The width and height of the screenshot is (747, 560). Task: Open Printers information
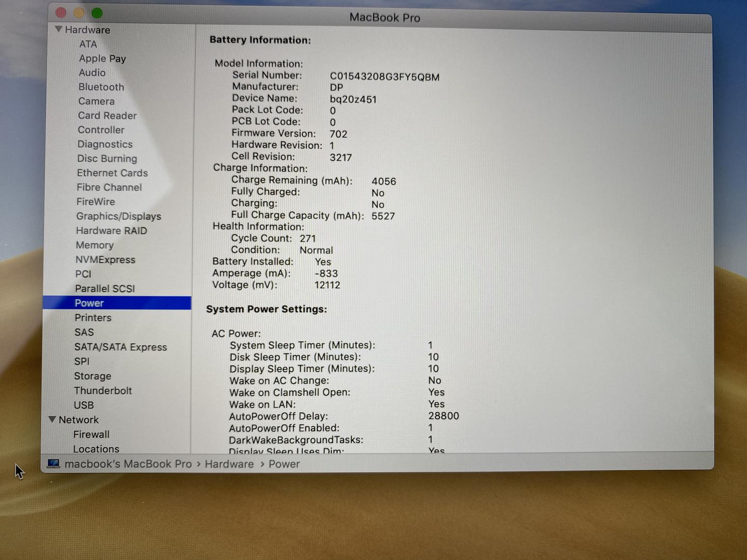click(93, 317)
